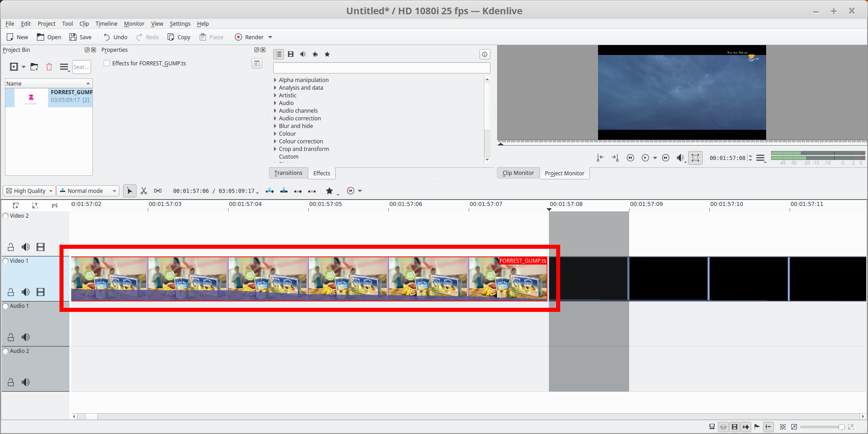Click the Undo button

pos(115,37)
